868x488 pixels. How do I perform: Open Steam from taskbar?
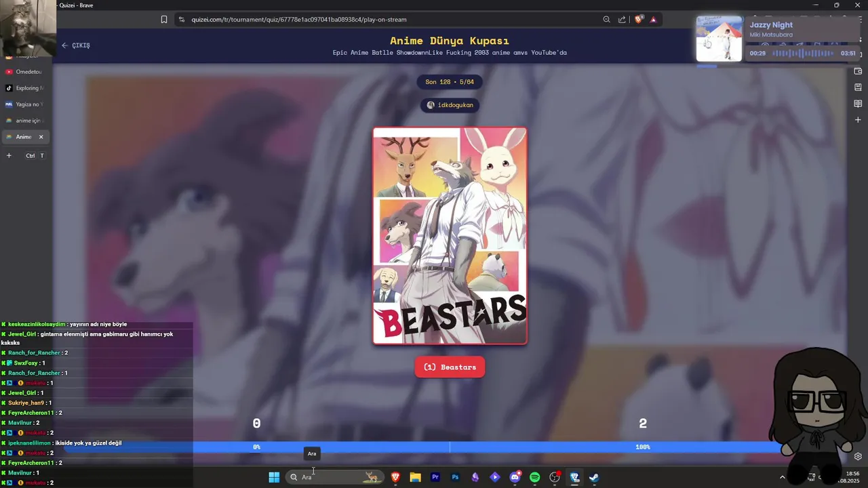point(594,477)
